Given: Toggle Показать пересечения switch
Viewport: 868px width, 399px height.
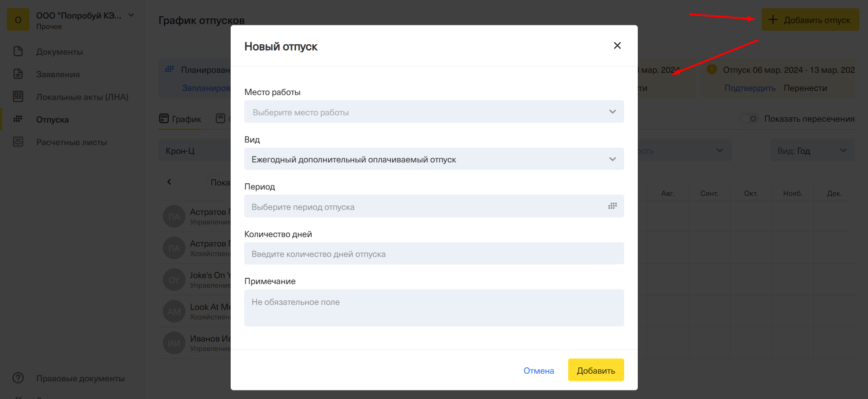Looking at the screenshot, I should 749,119.
